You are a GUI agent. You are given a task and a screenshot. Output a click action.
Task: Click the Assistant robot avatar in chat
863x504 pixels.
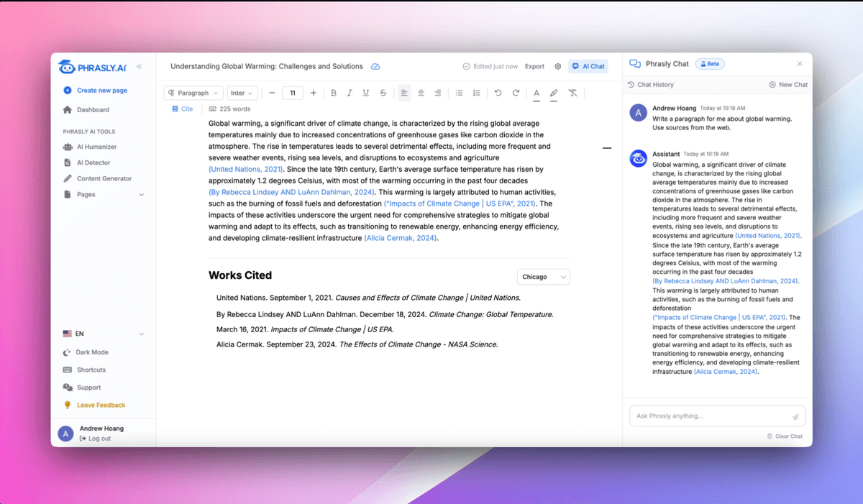pyautogui.click(x=639, y=158)
